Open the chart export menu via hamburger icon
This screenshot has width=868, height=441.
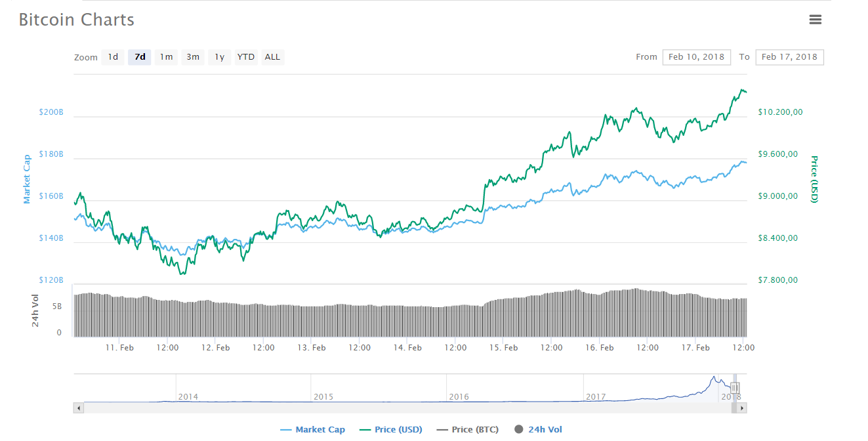816,20
